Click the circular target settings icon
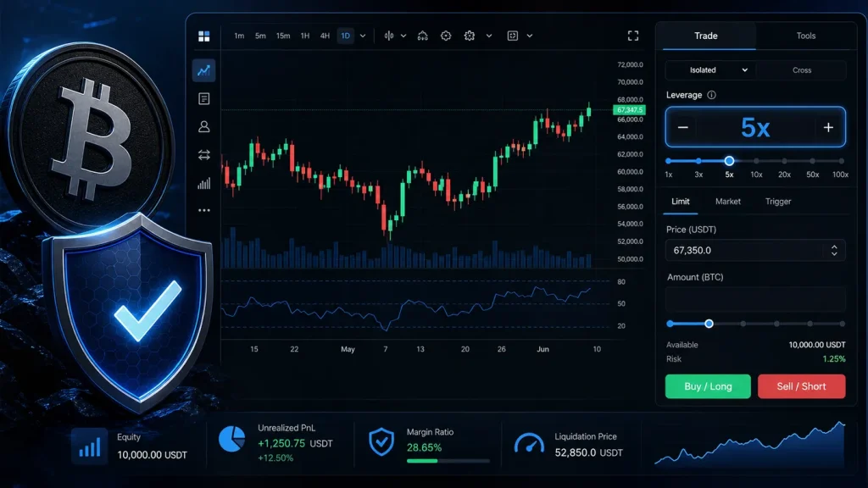This screenshot has width=868, height=488. coord(446,36)
